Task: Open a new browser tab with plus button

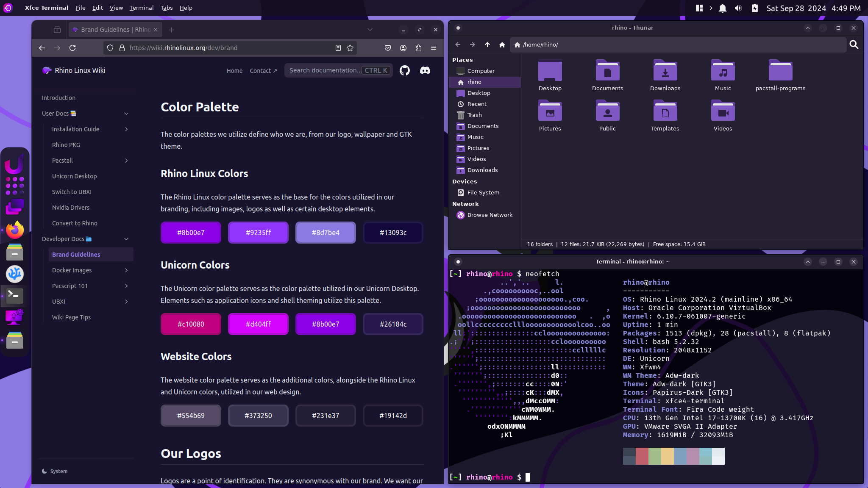Action: [x=172, y=29]
